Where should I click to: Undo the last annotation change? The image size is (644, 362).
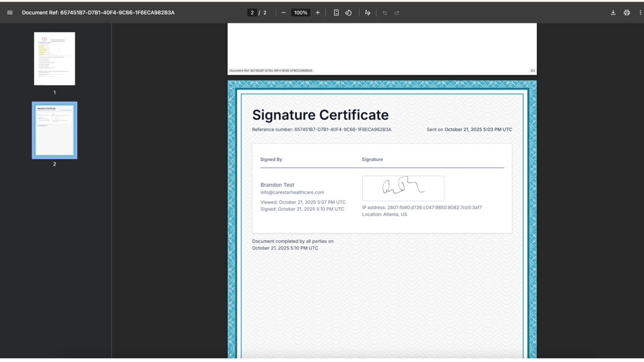385,13
